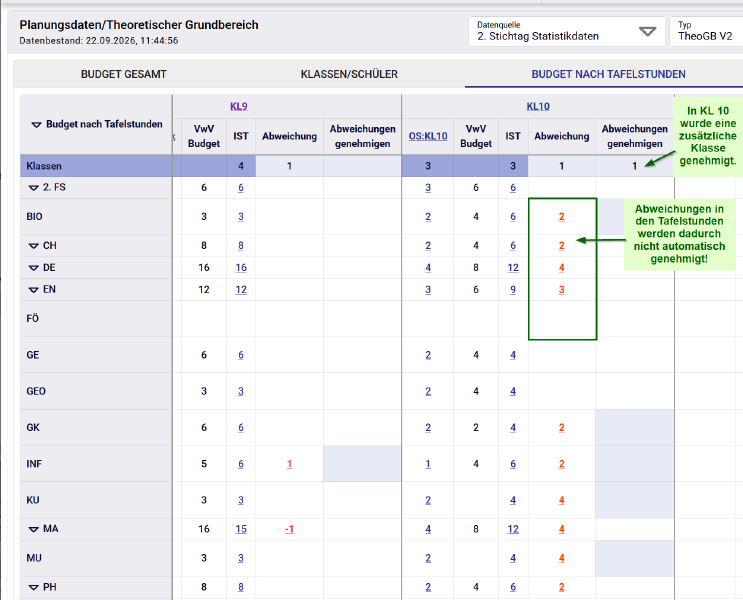
Task: Open KL9 IST value 6 for 2. FS
Action: point(241,188)
